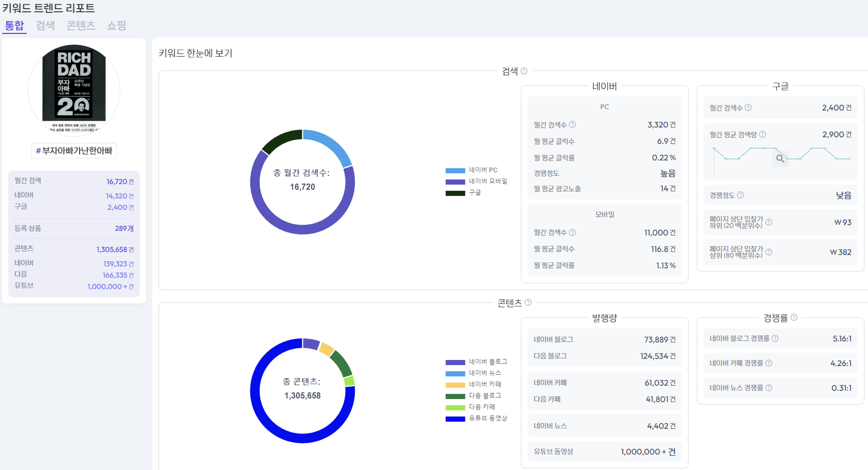Click 등록 상품 value 289개
This screenshot has width=868, height=470.
tap(124, 228)
